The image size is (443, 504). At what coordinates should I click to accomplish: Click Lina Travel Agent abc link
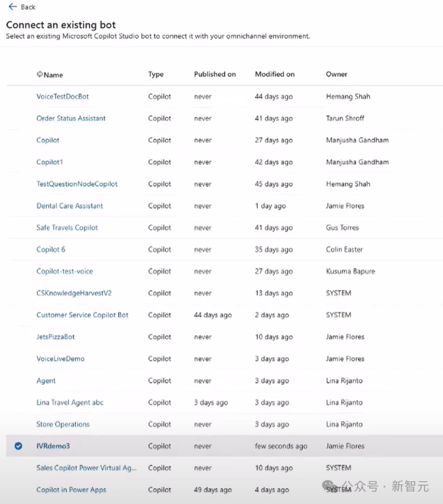coord(70,403)
